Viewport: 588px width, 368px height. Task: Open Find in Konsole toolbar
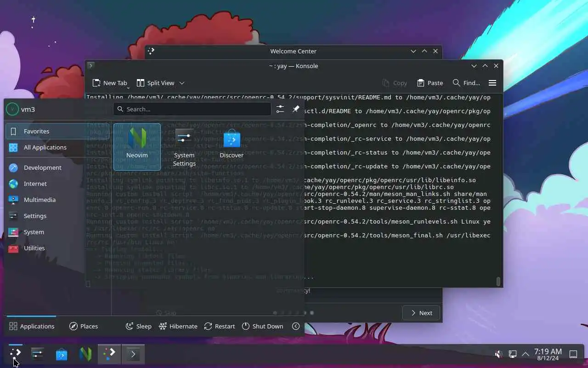pyautogui.click(x=466, y=83)
